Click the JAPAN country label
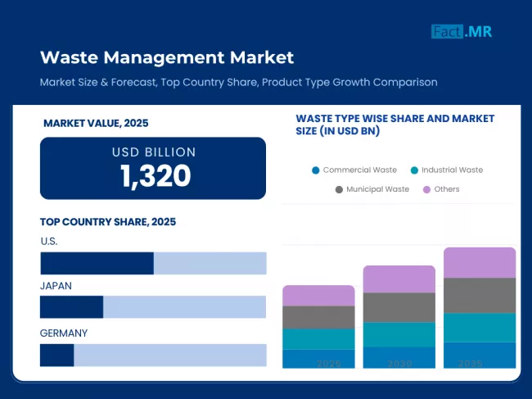 [56, 286]
